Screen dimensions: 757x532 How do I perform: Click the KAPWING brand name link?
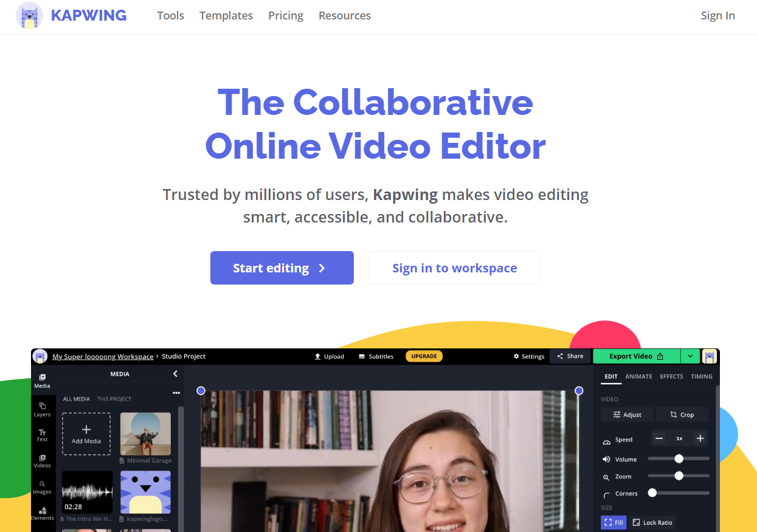coord(89,16)
